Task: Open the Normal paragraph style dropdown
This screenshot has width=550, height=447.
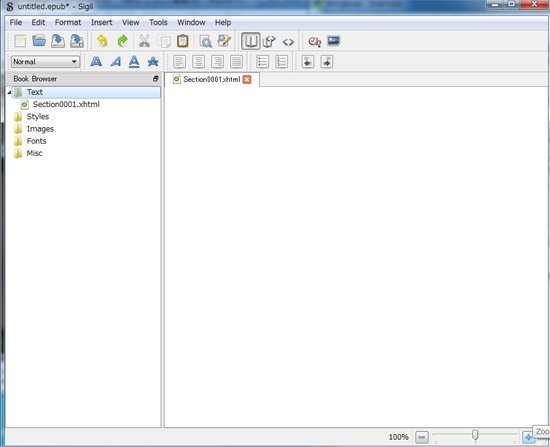Action: point(45,62)
